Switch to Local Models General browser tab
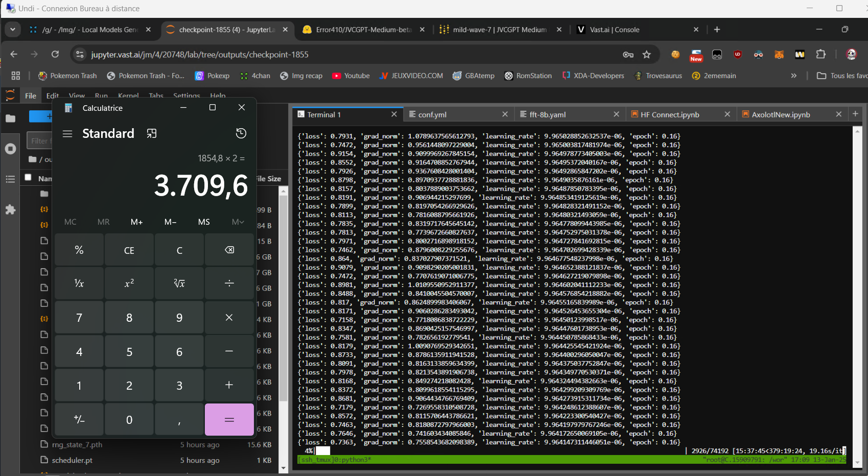868x476 pixels. (90, 30)
